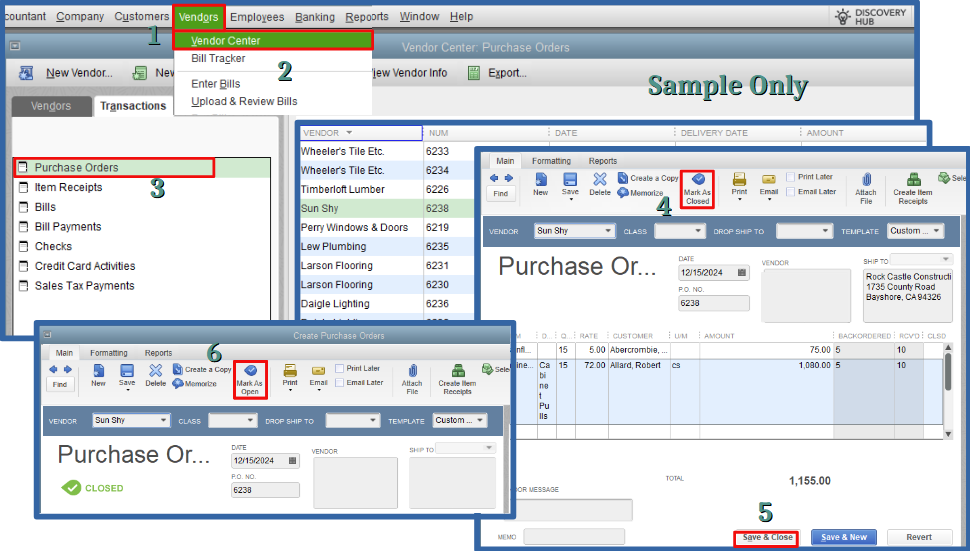Select Perry Windows & Doors row
970x552 pixels.
pos(387,228)
